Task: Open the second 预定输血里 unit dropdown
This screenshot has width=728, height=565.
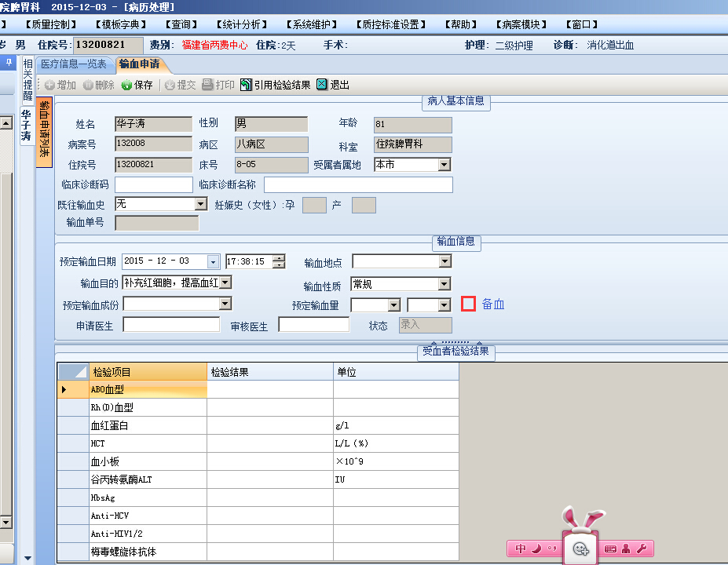Action: 444,304
